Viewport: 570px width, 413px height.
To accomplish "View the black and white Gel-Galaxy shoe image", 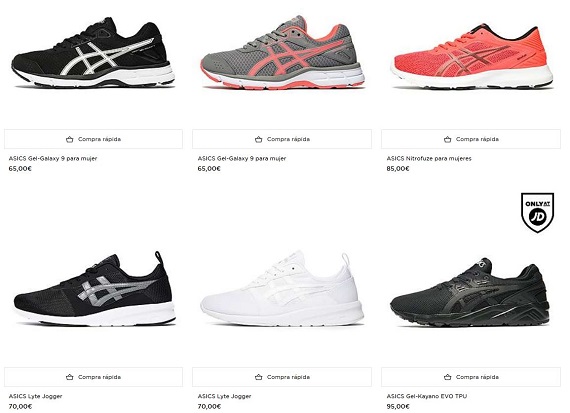I will click(x=93, y=52).
